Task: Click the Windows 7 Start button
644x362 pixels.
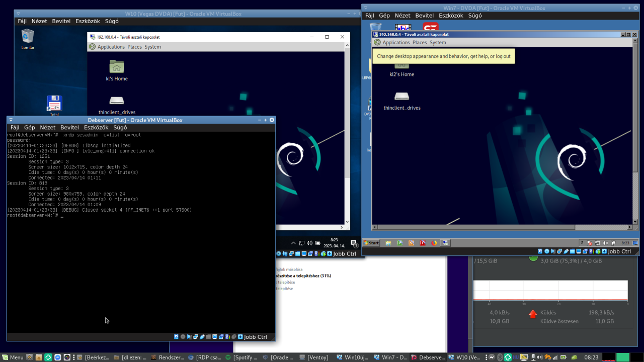Action: (x=371, y=243)
